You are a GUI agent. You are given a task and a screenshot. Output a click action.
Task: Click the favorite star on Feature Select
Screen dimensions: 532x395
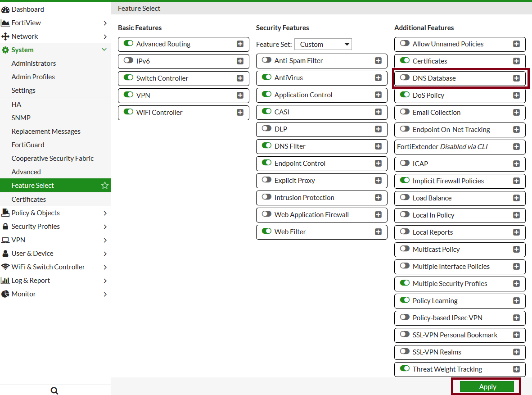105,186
